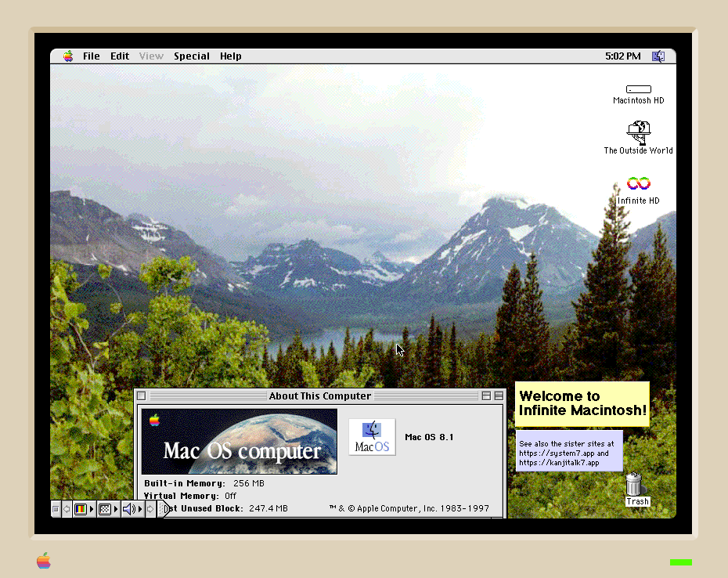Image resolution: width=728 pixels, height=578 pixels.
Task: Open the Special menu
Action: [x=192, y=56]
